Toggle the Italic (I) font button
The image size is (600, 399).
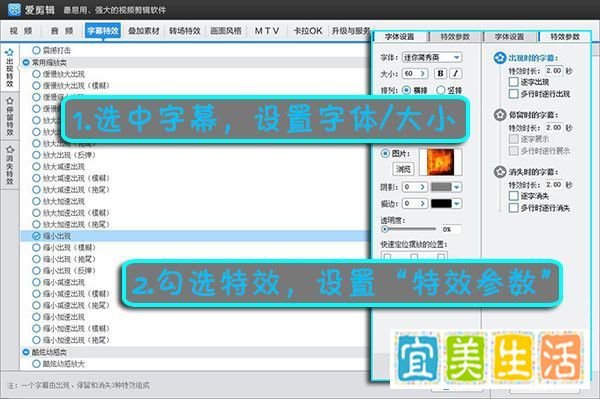pos(455,73)
